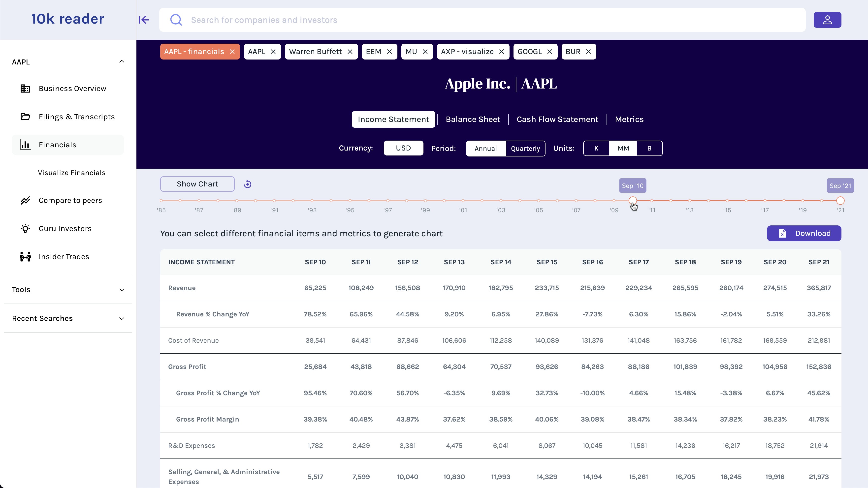The height and width of the screenshot is (488, 868).
Task: Select the R&D Expenses row label
Action: tap(192, 446)
